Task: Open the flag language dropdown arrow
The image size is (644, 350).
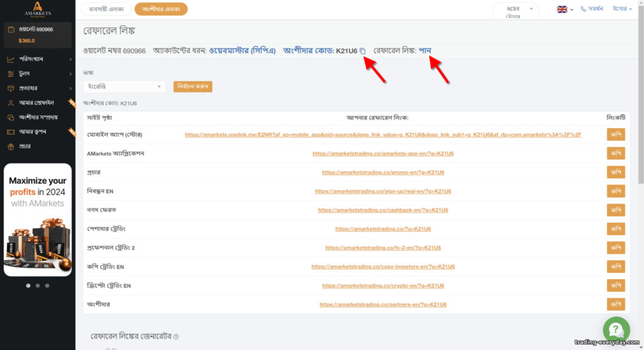Action: pos(572,9)
